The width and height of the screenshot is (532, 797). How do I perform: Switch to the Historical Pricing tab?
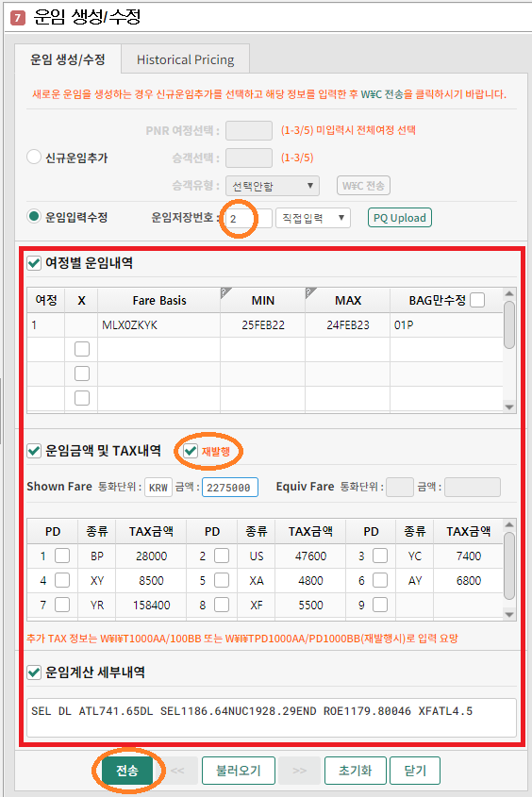tap(186, 59)
